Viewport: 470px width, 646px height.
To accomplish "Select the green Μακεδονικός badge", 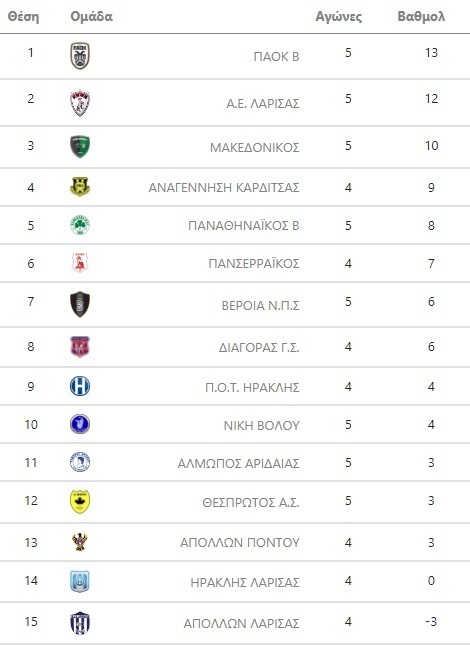I will click(x=80, y=147).
